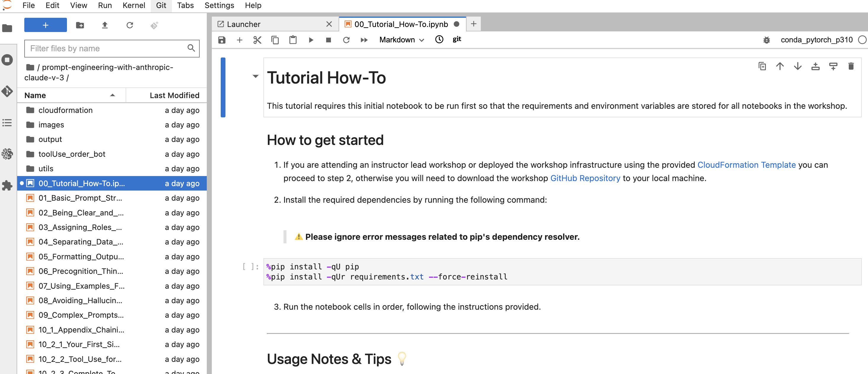Screen dimensions: 868x374
Task: Run the selected cell
Action: click(x=311, y=40)
